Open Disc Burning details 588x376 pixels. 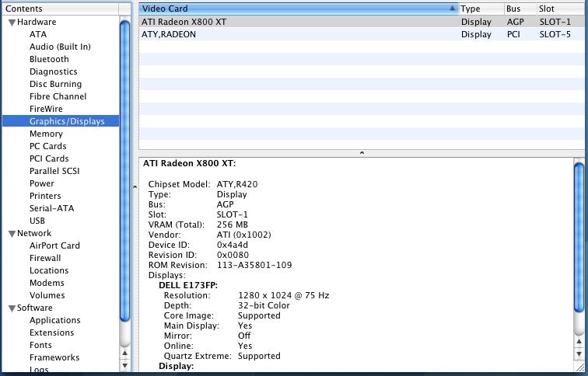(55, 84)
